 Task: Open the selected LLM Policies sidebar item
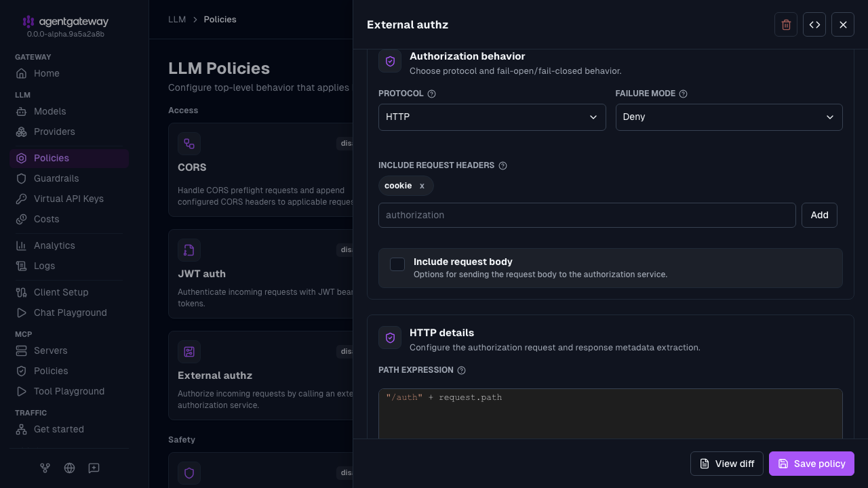(x=69, y=158)
